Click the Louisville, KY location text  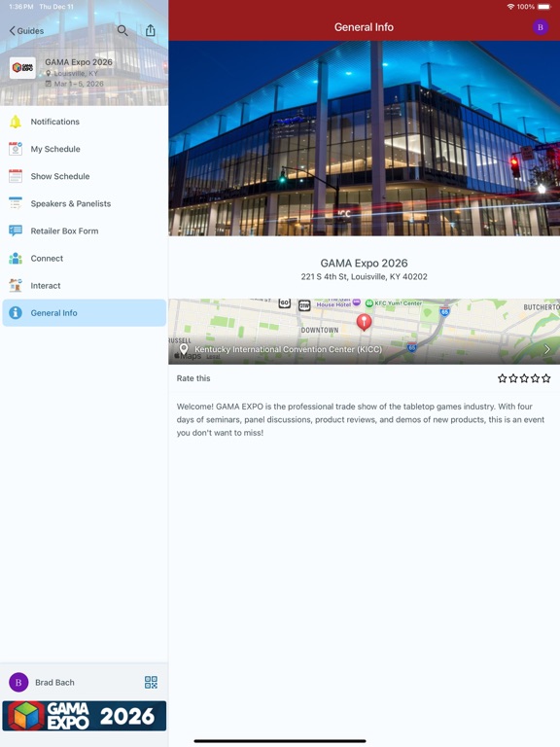tap(76, 73)
